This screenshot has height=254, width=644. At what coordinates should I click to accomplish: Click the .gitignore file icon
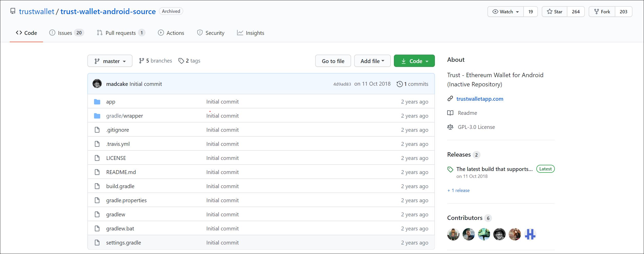pos(97,130)
